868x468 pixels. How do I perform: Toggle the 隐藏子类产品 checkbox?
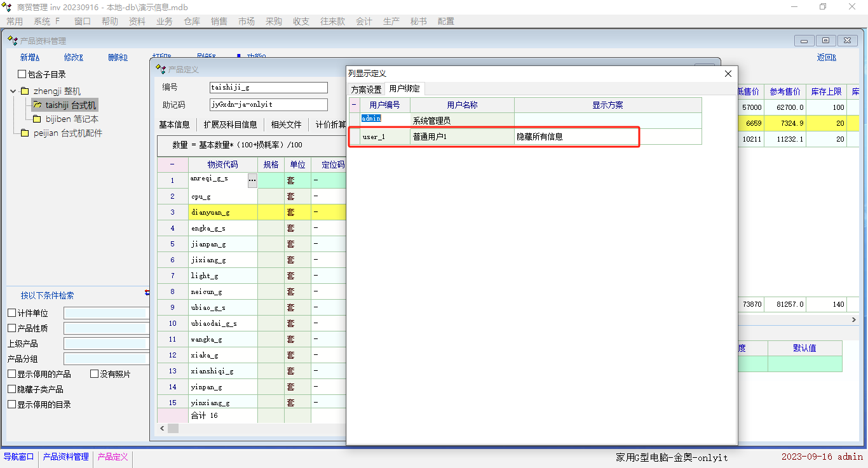click(x=12, y=389)
